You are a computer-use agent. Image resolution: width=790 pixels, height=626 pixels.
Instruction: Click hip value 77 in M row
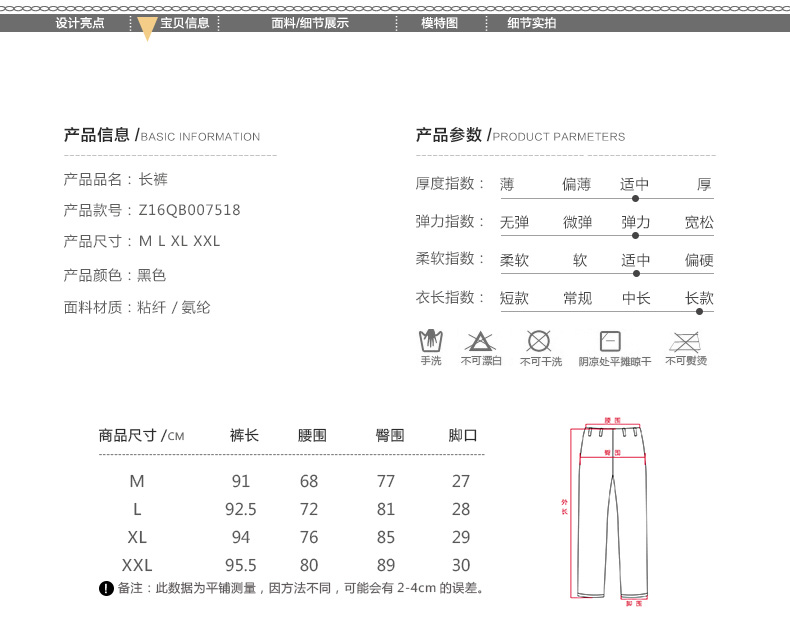click(x=386, y=481)
